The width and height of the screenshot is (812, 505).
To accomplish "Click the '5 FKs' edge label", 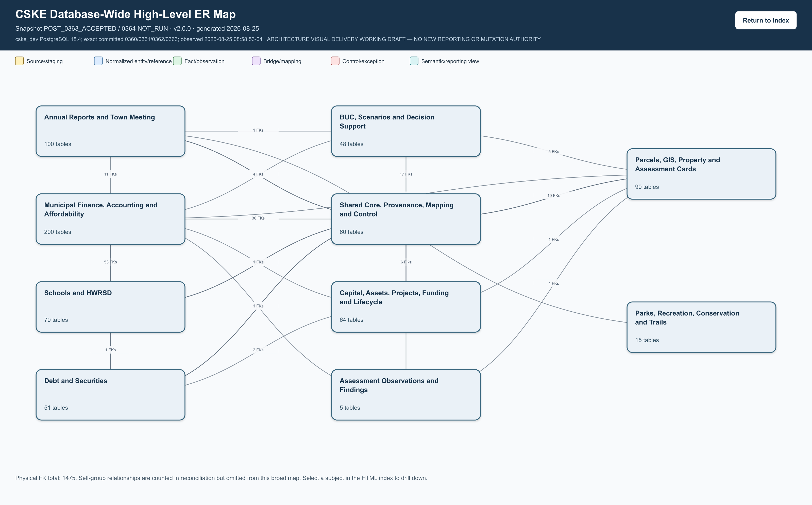I will point(554,152).
